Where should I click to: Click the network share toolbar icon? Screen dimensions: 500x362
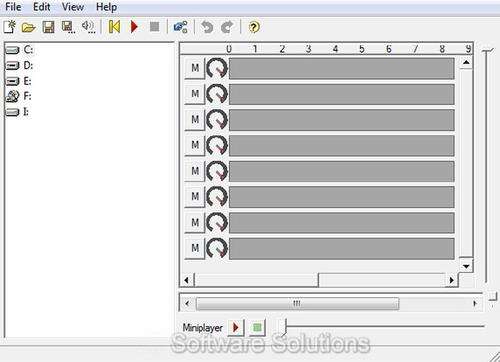pos(181,27)
